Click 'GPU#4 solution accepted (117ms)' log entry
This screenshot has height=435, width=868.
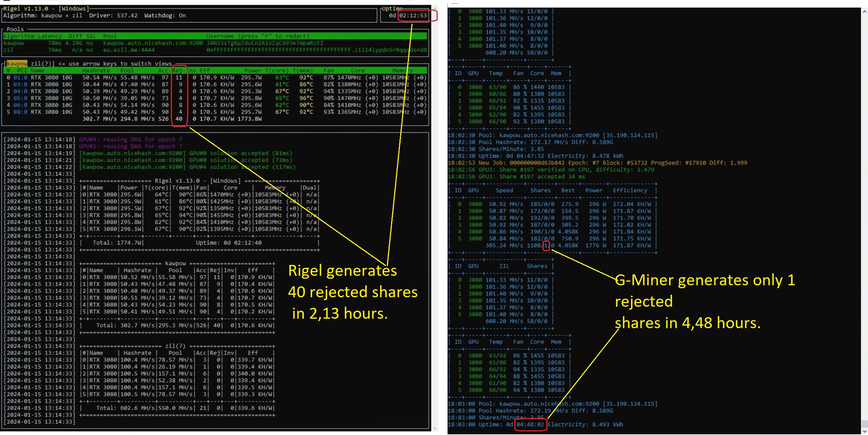click(x=242, y=167)
